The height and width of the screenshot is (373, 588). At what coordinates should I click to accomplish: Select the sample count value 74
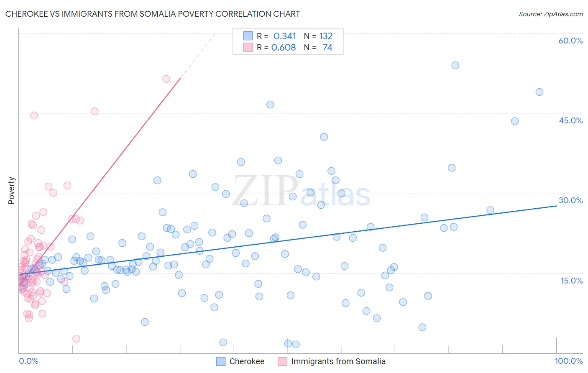[x=327, y=47]
